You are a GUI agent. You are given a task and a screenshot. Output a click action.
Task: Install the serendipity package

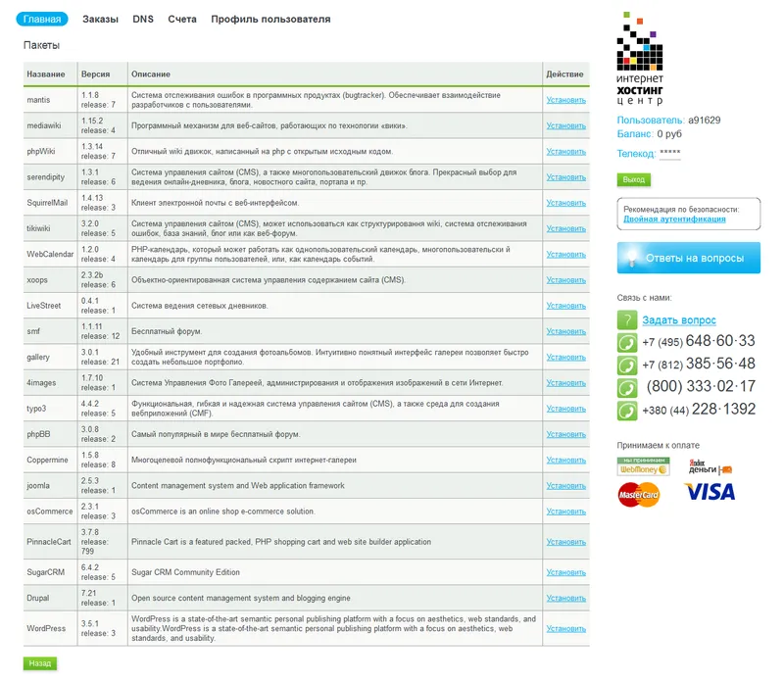tap(566, 177)
